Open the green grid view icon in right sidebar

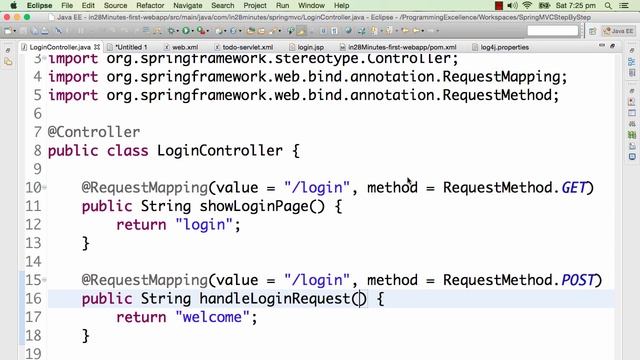[x=632, y=135]
